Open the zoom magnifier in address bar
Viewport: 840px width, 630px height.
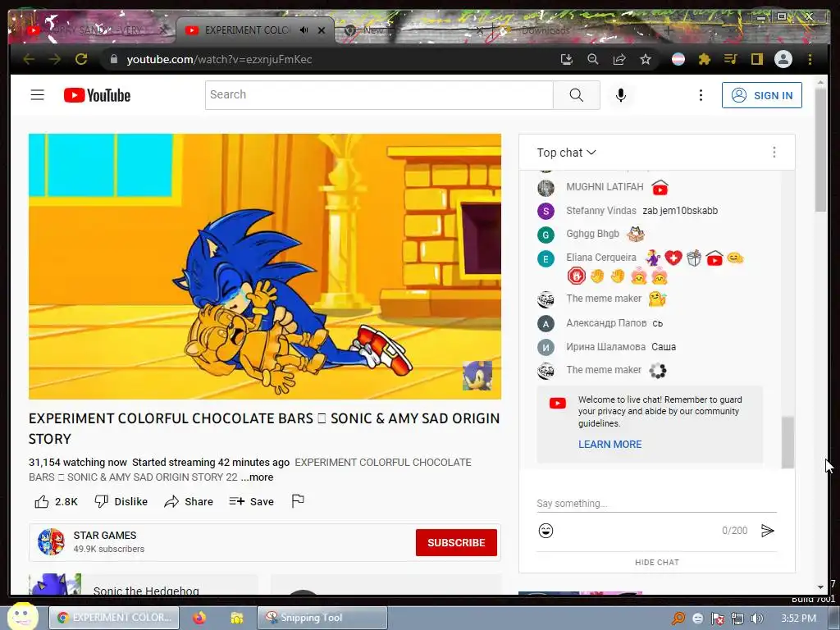pyautogui.click(x=592, y=59)
